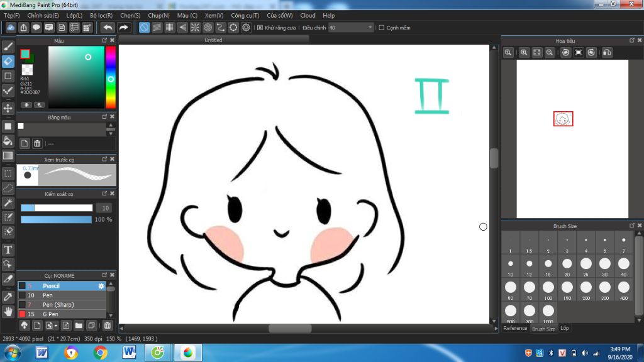
Task: Open the Điều chỉnh value dropdown
Action: pyautogui.click(x=351, y=28)
